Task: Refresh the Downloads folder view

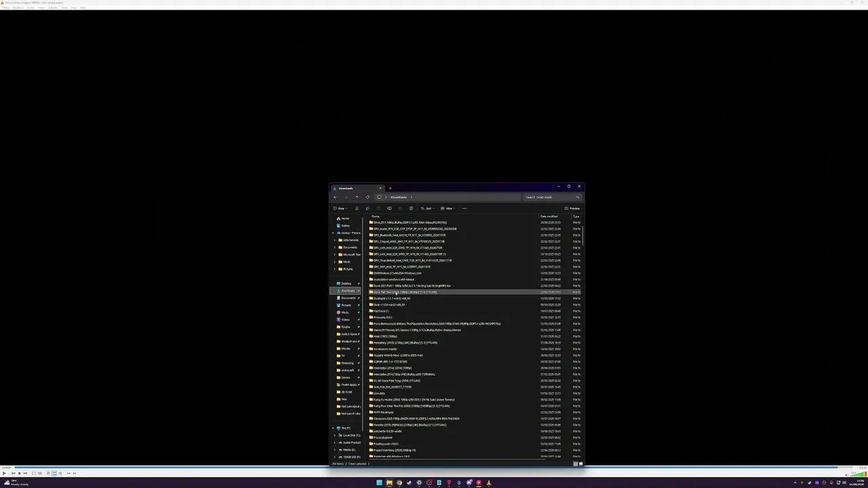Action: coord(368,197)
